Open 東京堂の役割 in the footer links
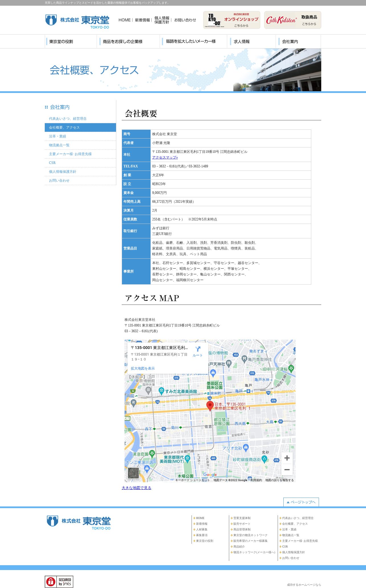 tap(205, 541)
